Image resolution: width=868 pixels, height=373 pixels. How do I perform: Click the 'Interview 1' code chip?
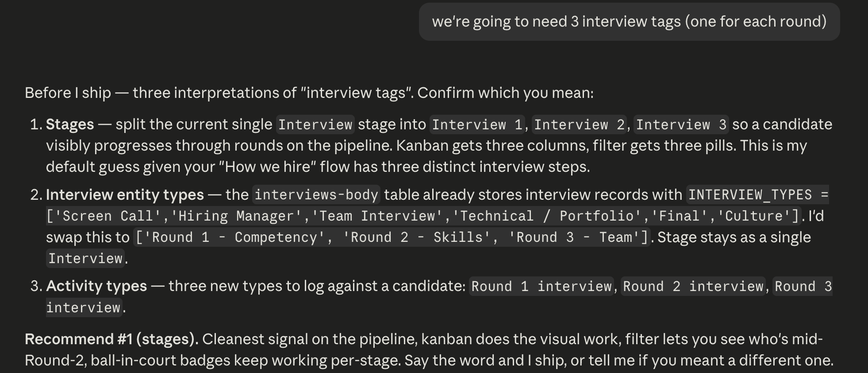(x=477, y=124)
